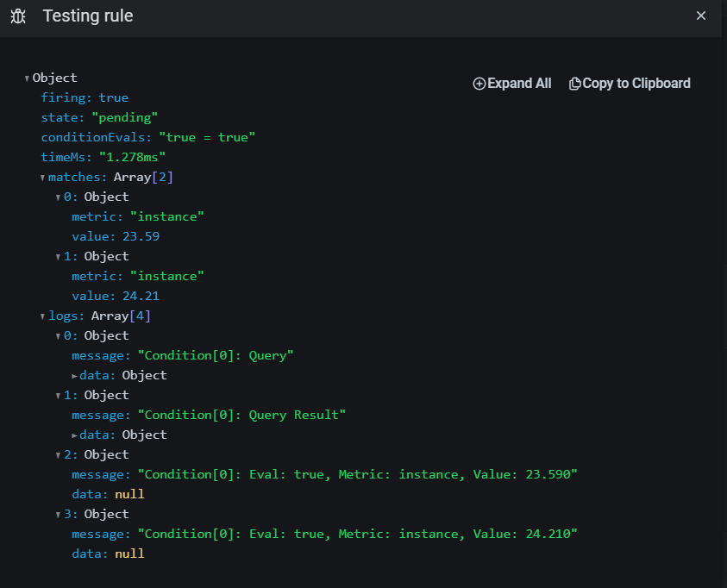Collapse the root Object node
Viewport: 727px width, 588px height.
click(27, 78)
